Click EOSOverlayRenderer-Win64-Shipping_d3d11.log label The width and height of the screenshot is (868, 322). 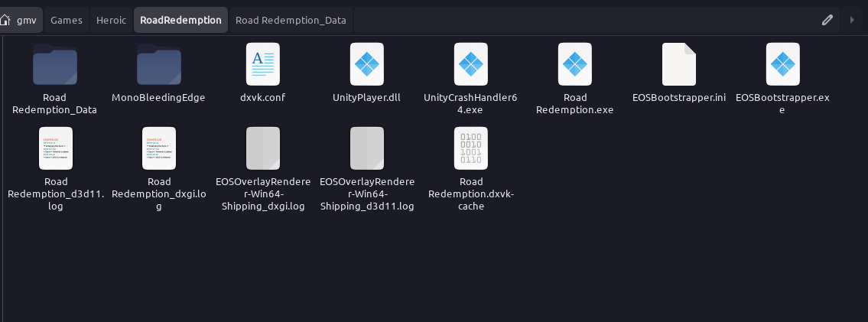[x=367, y=194]
